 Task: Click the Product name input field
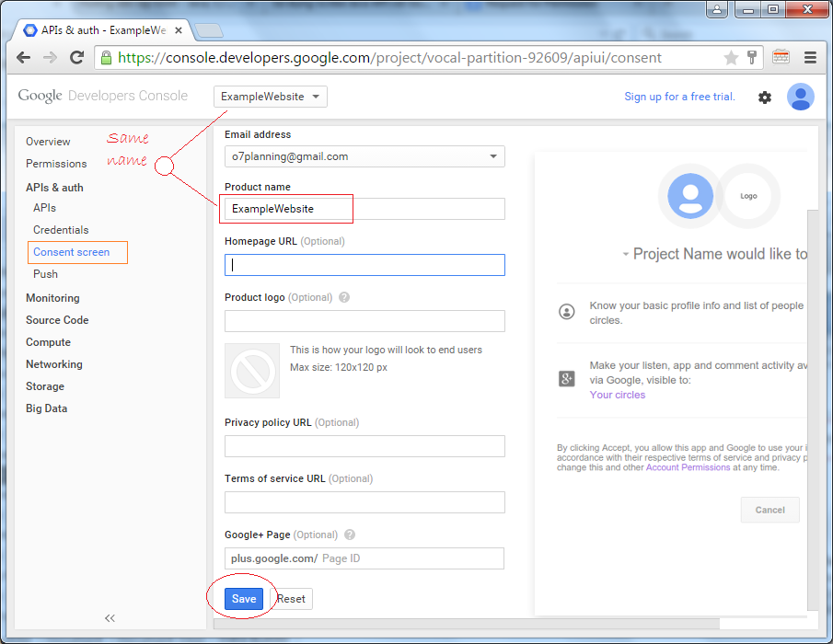tap(364, 209)
